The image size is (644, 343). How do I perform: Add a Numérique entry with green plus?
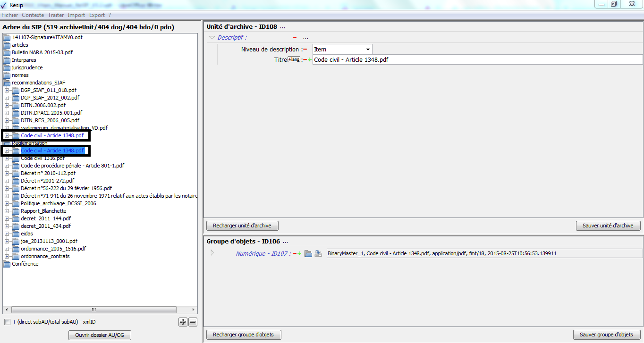pyautogui.click(x=299, y=254)
